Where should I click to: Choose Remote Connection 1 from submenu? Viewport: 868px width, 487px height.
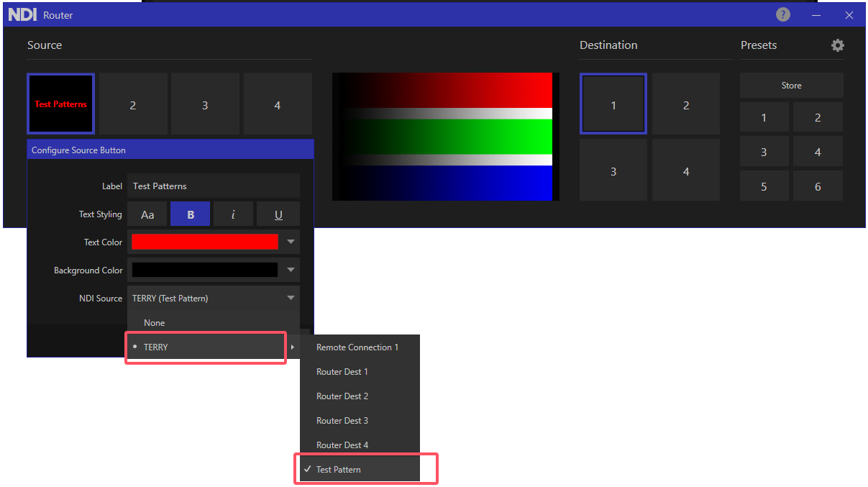357,347
